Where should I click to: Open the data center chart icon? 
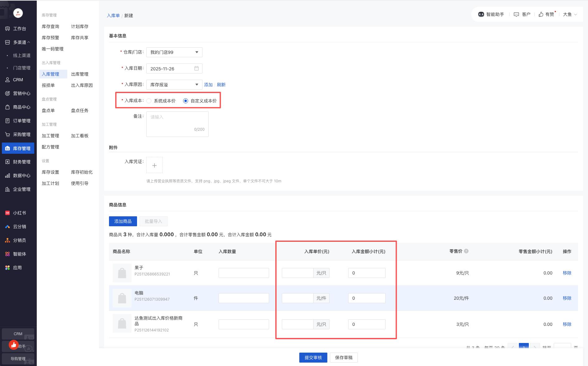(x=7, y=176)
